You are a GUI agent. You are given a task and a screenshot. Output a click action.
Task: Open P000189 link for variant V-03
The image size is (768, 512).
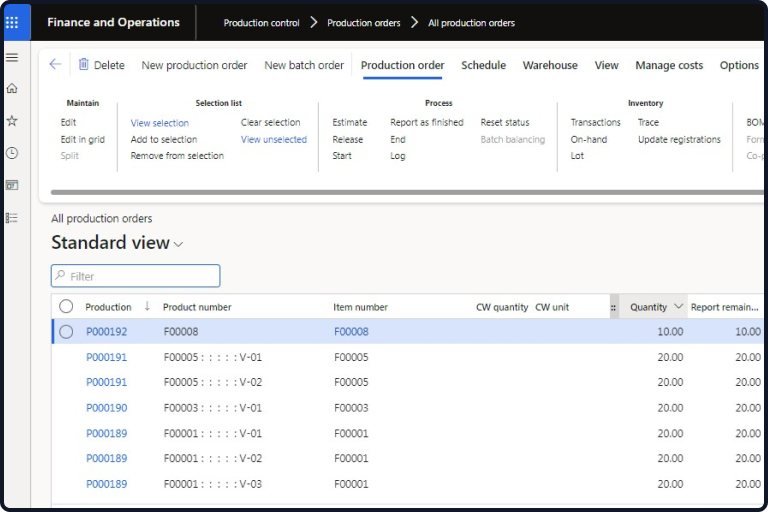tap(107, 484)
